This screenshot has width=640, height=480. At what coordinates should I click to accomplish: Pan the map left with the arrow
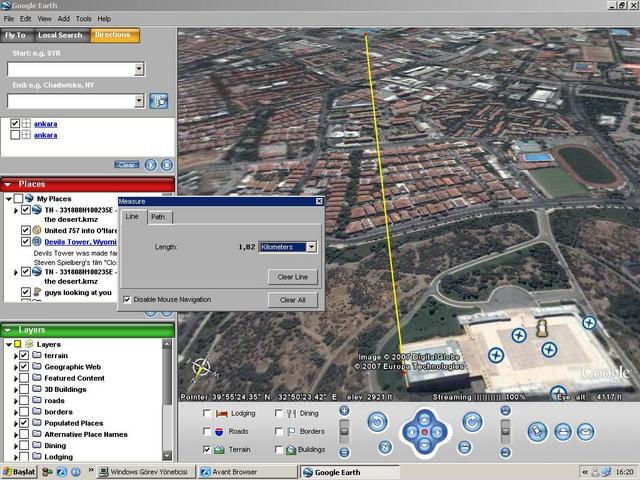point(411,432)
